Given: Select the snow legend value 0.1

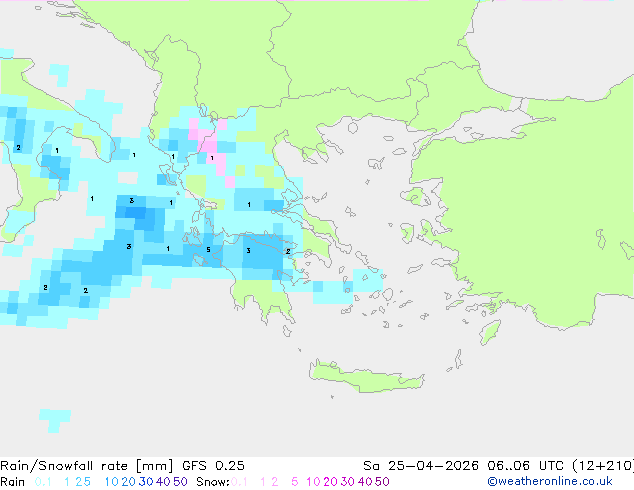Looking at the screenshot, I should 239,482.
